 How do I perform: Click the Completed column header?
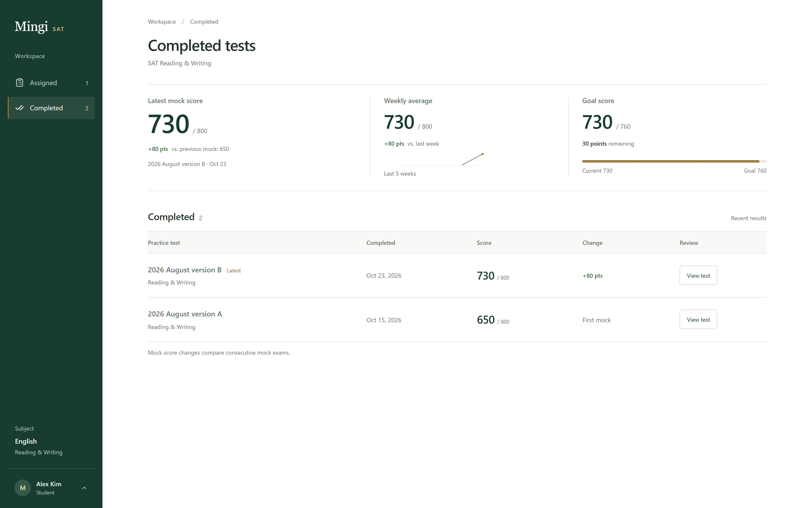point(380,243)
